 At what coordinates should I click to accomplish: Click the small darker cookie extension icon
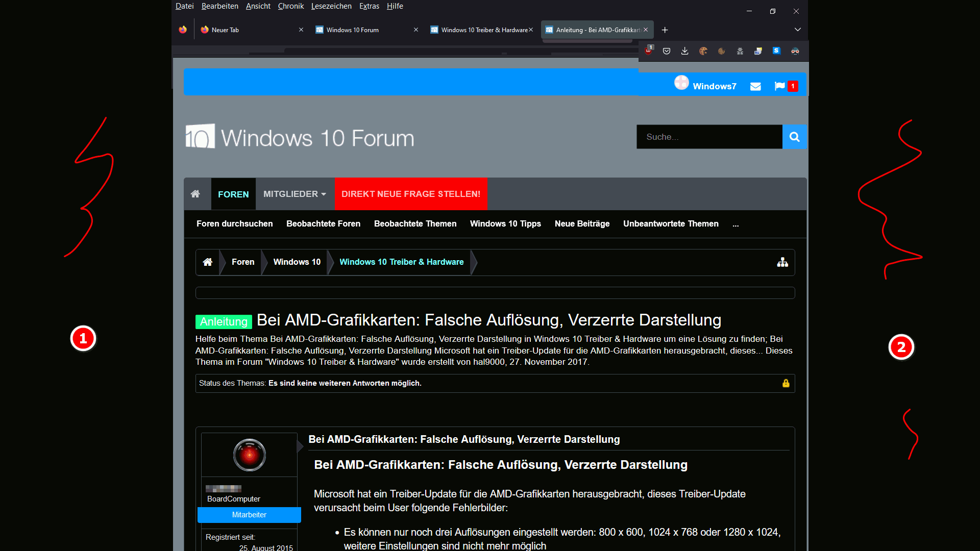click(x=722, y=51)
